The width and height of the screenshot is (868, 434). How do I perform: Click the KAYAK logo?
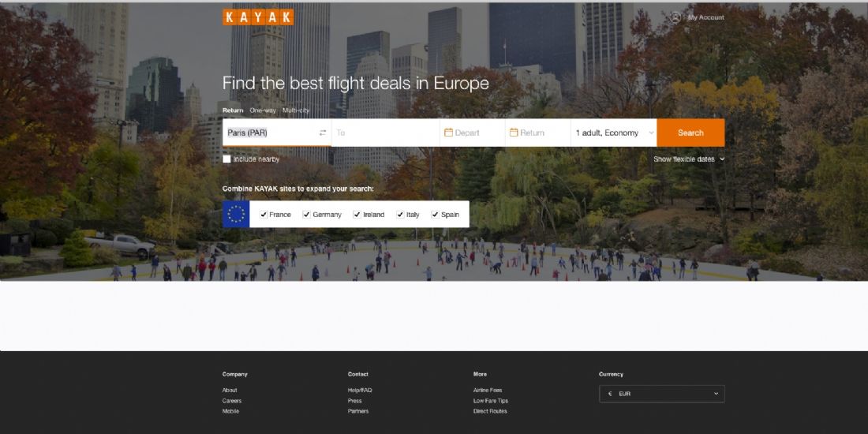click(x=258, y=17)
